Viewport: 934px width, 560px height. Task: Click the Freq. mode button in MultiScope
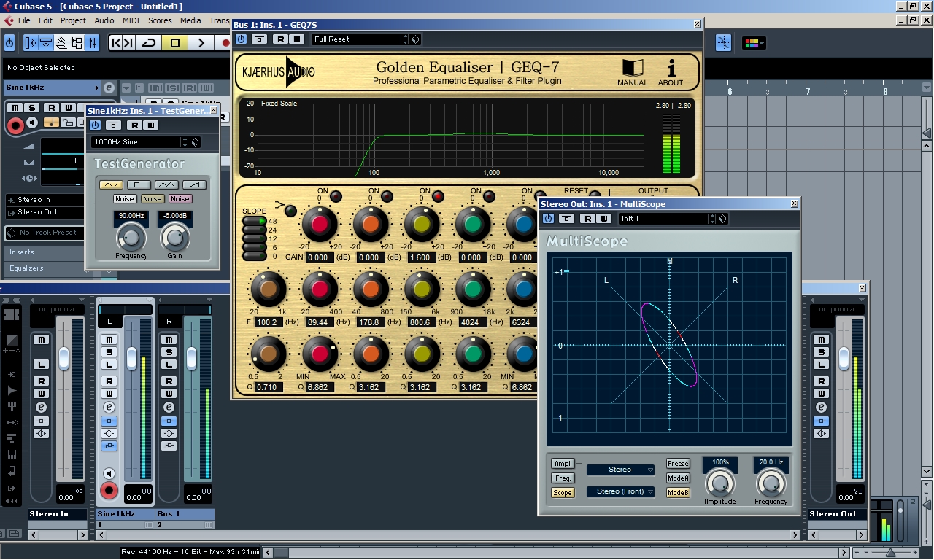coord(563,478)
